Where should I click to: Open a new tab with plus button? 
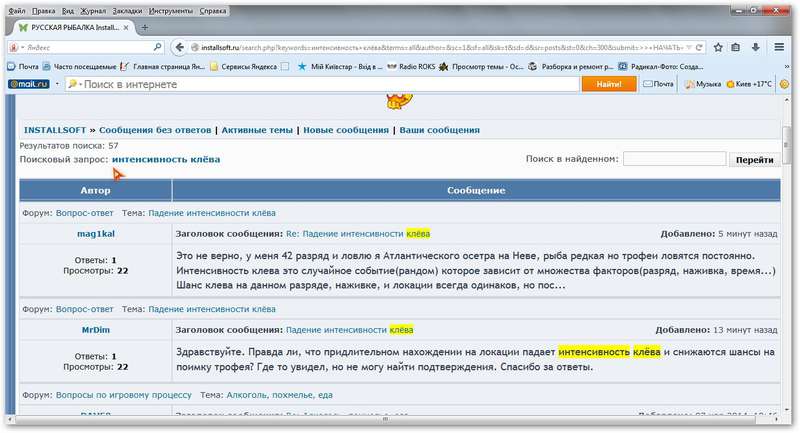(x=145, y=28)
